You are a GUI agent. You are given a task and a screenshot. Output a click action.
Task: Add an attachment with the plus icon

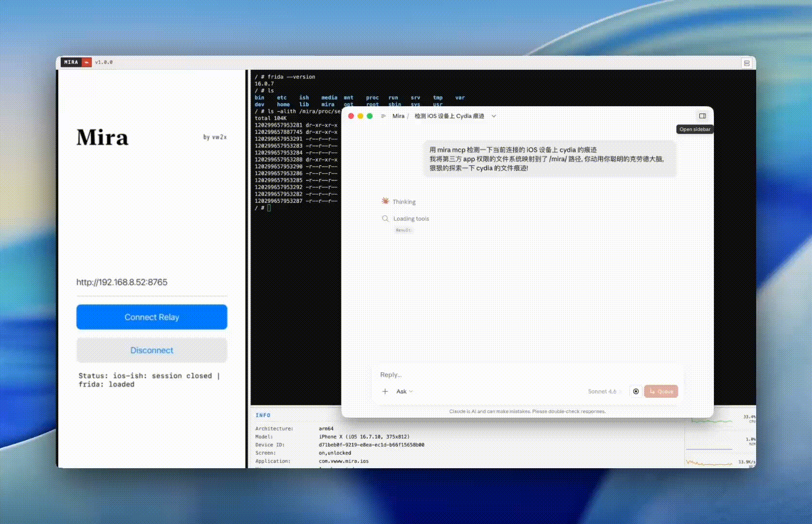[385, 391]
